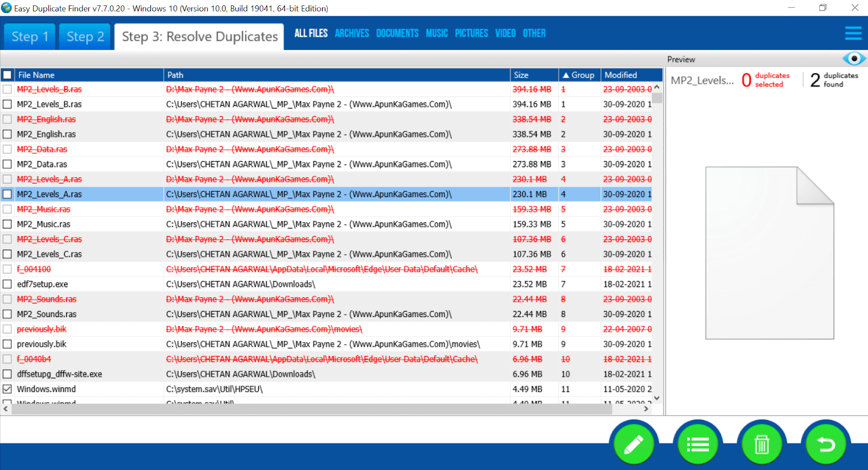Filter by VIDEO
This screenshot has width=868, height=470.
pyautogui.click(x=505, y=33)
